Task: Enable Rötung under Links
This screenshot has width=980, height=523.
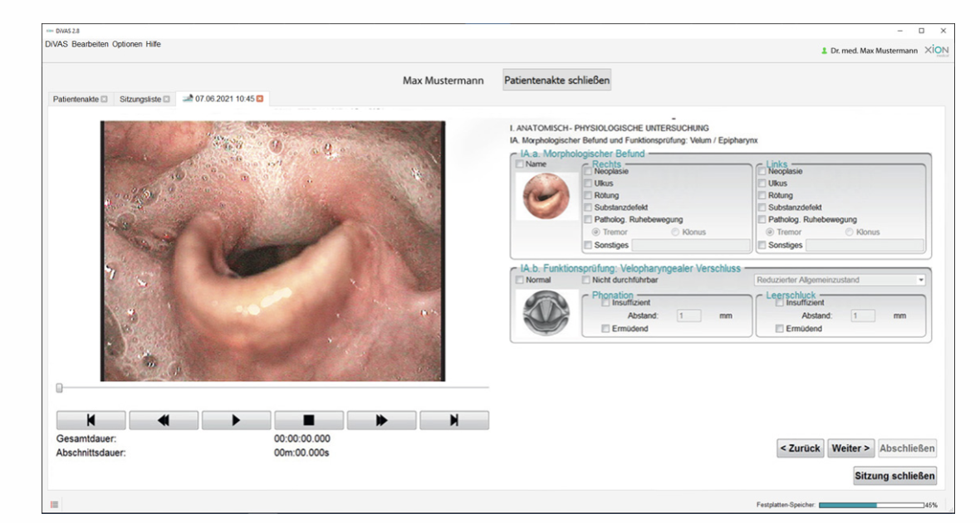Action: pos(762,196)
